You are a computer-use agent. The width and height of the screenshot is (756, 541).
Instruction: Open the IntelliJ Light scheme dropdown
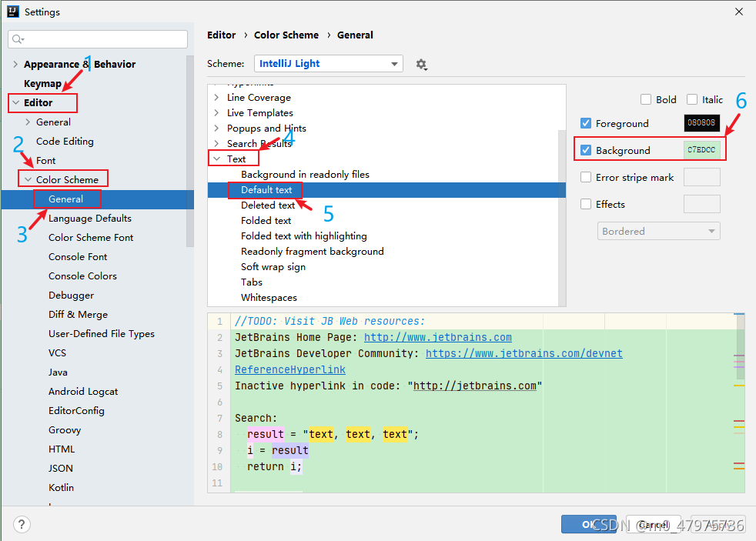coord(328,64)
